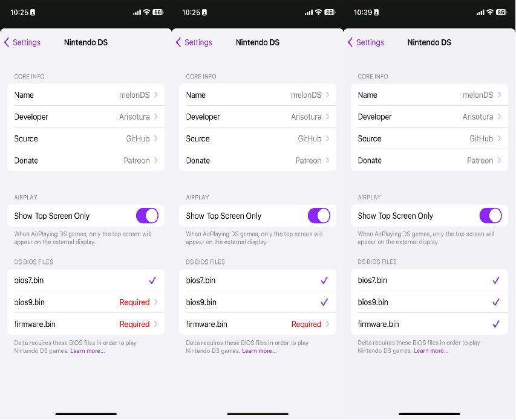The width and height of the screenshot is (516, 420).
Task: Click bios7.bin checkmark on the 10:39 screen
Action: [496, 280]
